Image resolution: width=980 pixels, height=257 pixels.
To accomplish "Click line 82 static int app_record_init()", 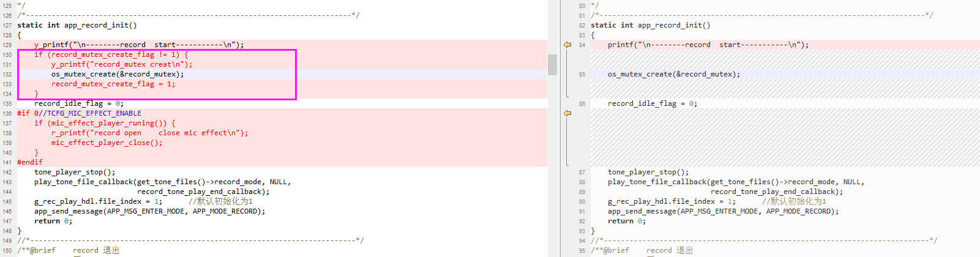I will 651,25.
